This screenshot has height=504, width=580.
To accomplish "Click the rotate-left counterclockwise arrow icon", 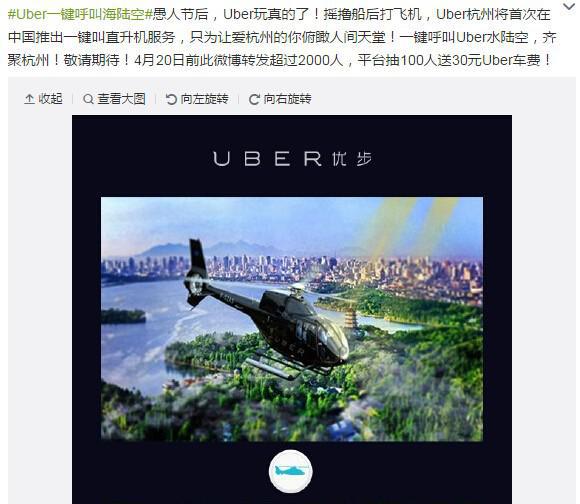I will [171, 99].
